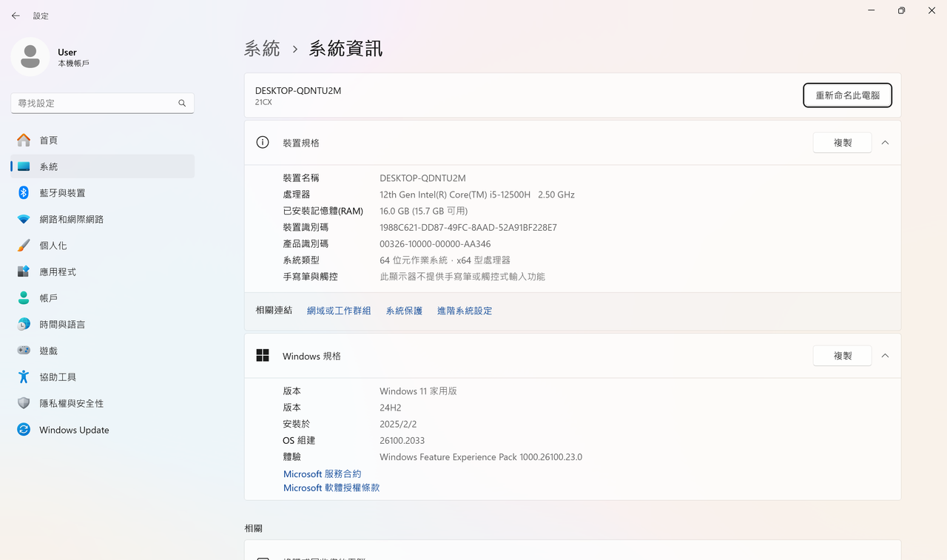This screenshot has height=560, width=947.
Task: Click the 系統 breadcrumb link
Action: 262,49
